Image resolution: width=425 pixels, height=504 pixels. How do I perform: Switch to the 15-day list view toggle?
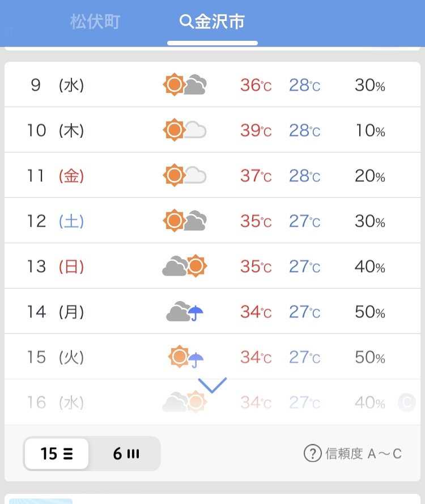[x=57, y=454]
